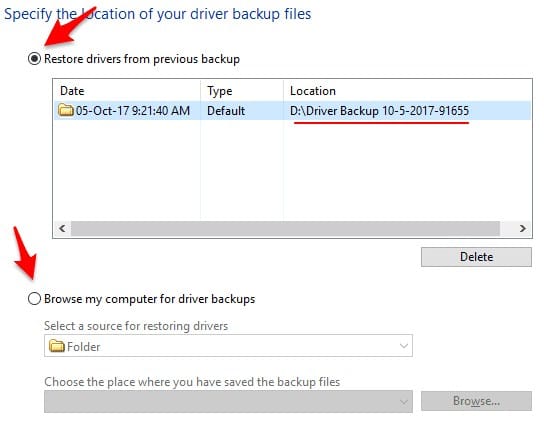544x425 pixels.
Task: Click the D:\Driver Backup 10-5-2017-91655 location
Action: (x=379, y=111)
